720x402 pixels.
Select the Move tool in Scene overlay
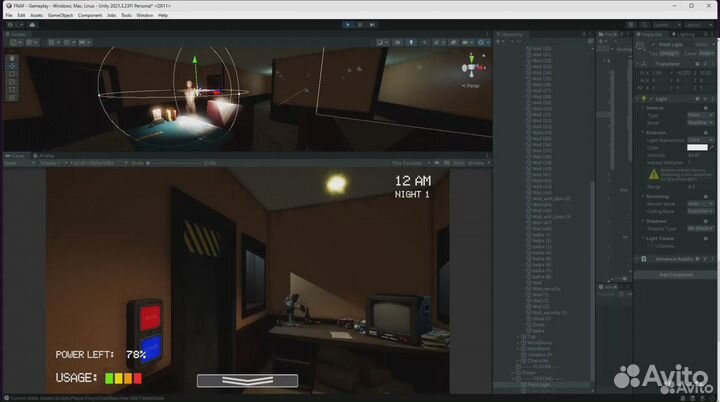coord(12,66)
